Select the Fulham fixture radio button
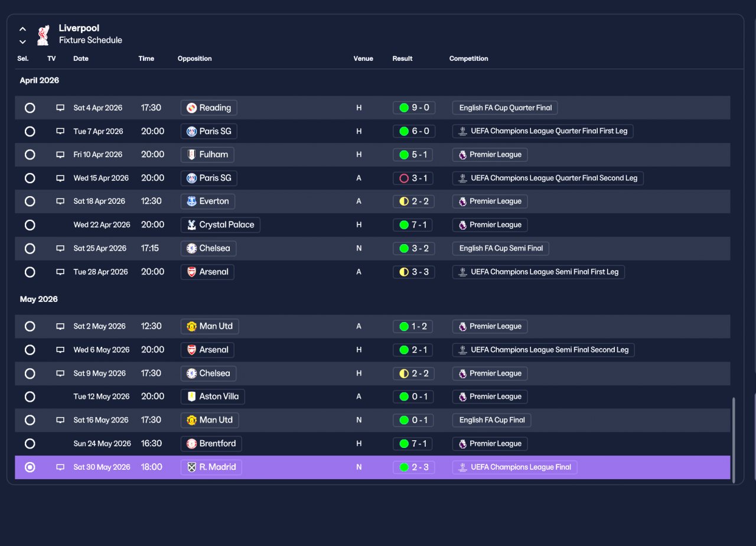The width and height of the screenshot is (756, 546). [x=30, y=155]
